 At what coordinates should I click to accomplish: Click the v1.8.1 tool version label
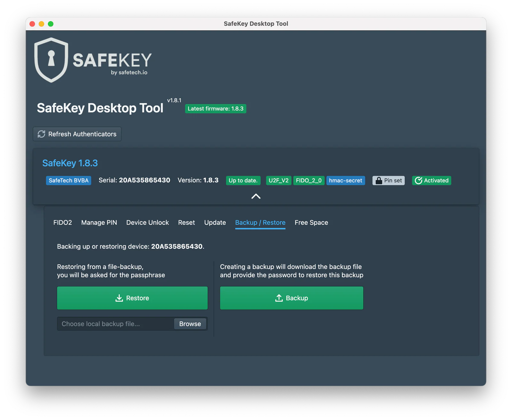pyautogui.click(x=174, y=101)
